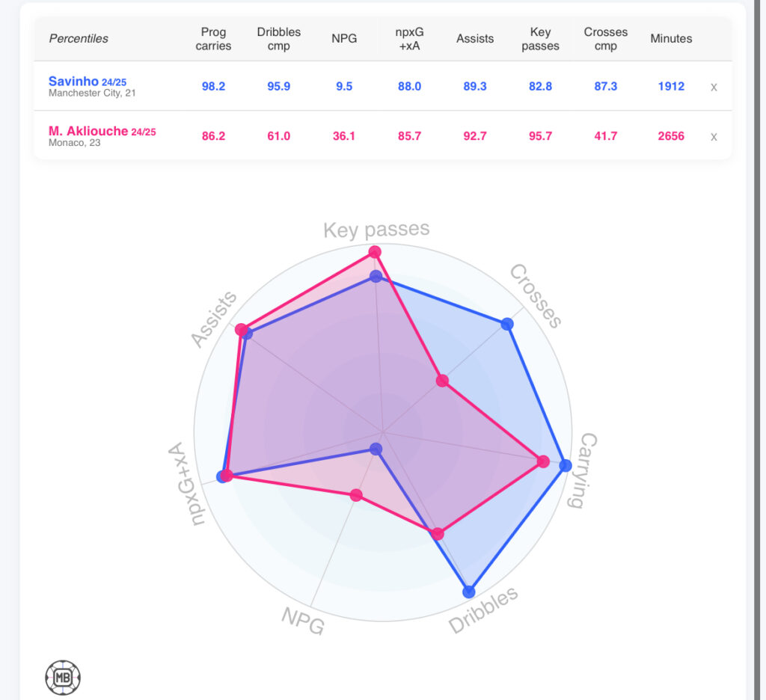Image resolution: width=766 pixels, height=700 pixels.
Task: Click the Key passes column header
Action: coord(540,39)
